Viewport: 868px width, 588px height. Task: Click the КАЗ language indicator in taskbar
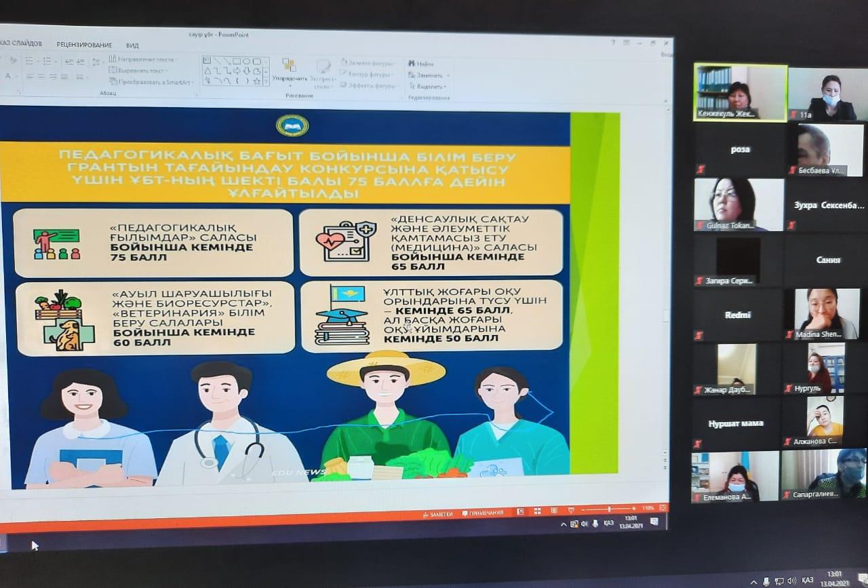[608, 523]
